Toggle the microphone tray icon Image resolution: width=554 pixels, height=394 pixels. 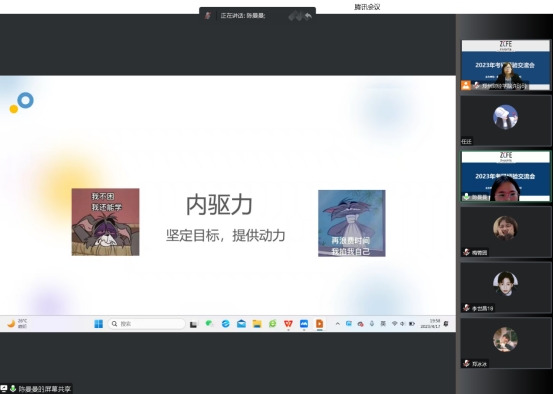[x=372, y=324]
